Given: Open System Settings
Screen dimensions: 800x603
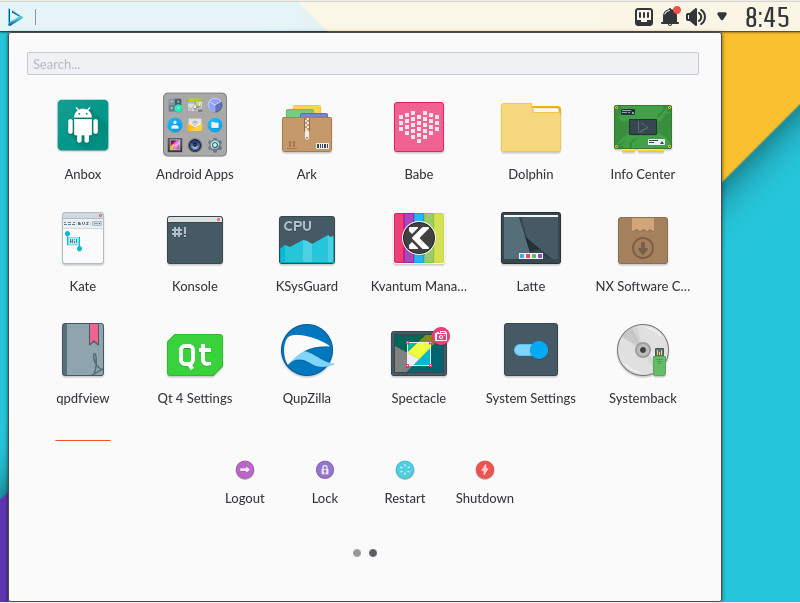Looking at the screenshot, I should [x=531, y=350].
